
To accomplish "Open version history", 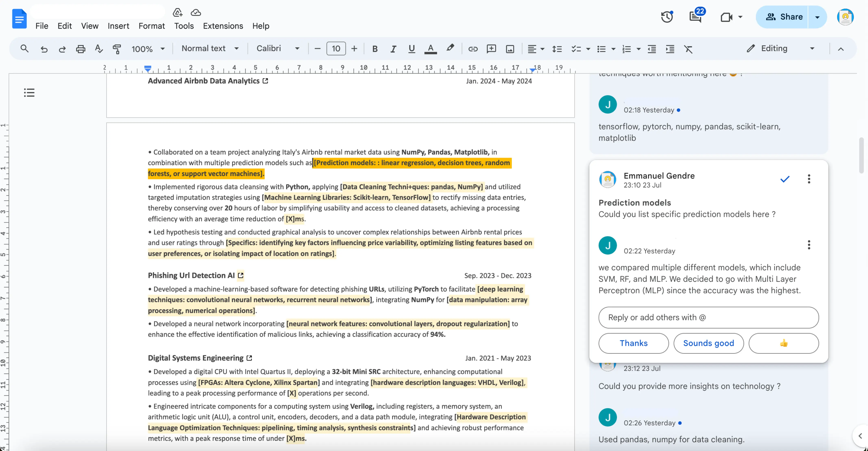I will [667, 16].
